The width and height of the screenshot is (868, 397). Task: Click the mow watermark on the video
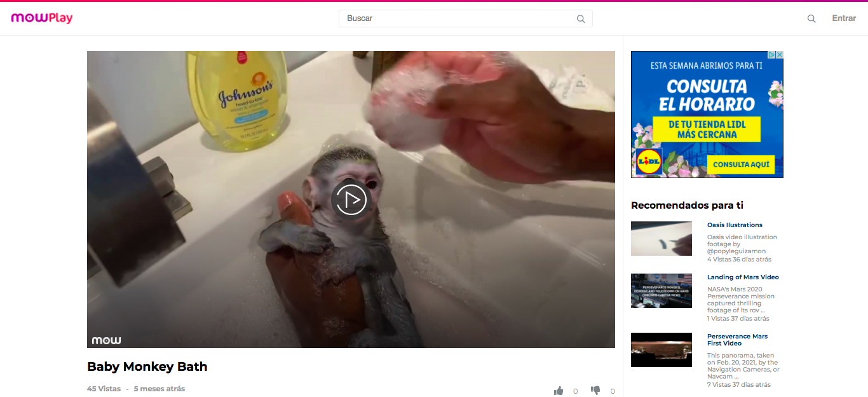coord(106,340)
